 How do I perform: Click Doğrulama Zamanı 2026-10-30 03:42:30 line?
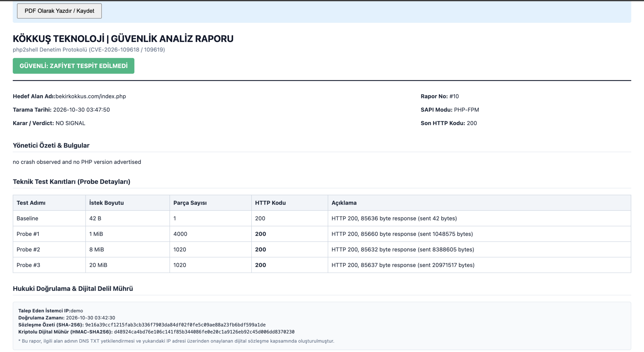click(67, 318)
